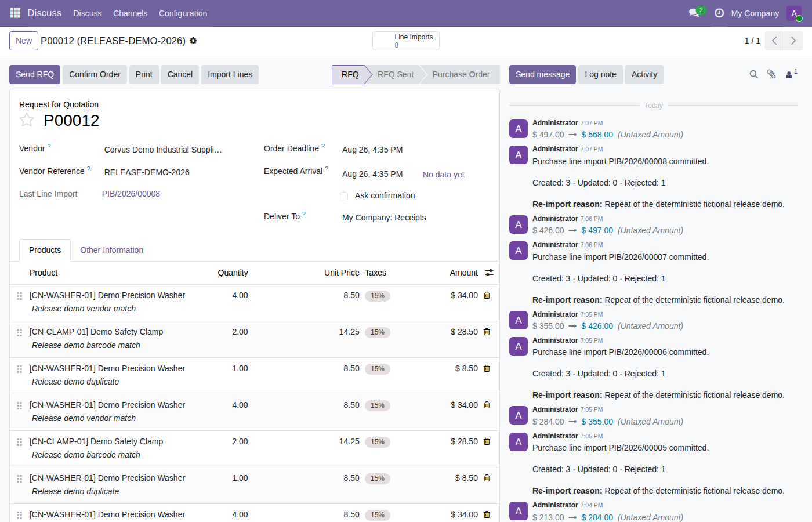
Task: Delete the first Demo Precision Washer 4.00 line
Action: pos(487,295)
